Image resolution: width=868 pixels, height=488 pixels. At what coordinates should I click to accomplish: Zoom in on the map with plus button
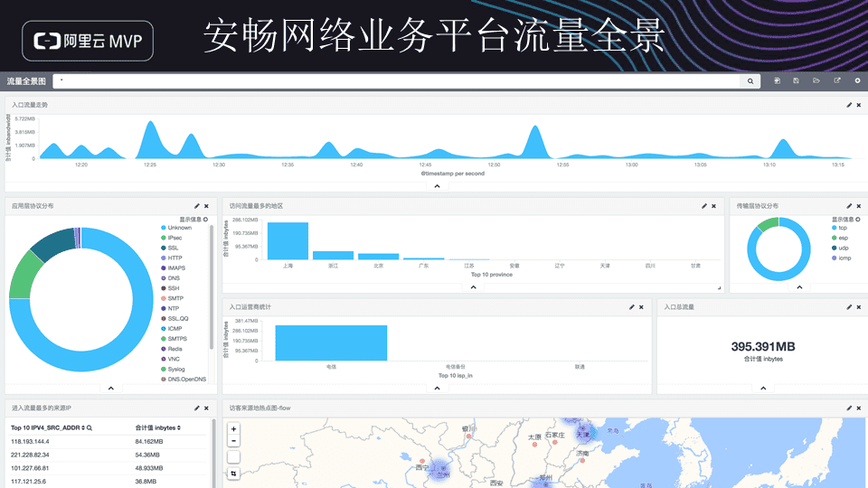(233, 428)
